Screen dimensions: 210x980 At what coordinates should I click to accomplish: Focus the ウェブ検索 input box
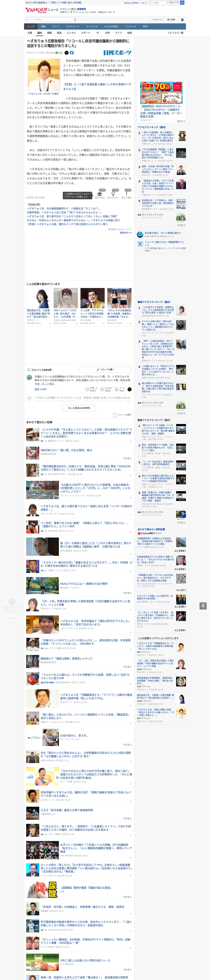[157, 3]
